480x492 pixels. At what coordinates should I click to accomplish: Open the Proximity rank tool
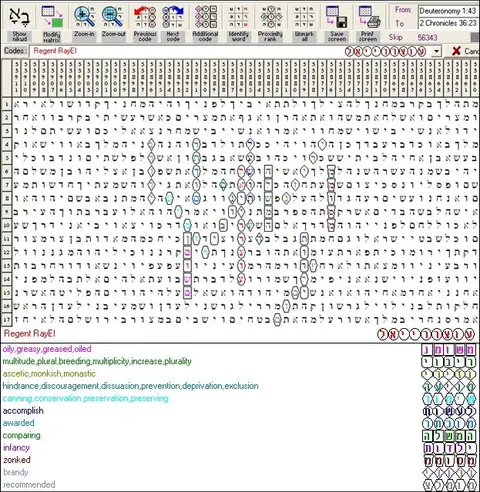[270, 17]
